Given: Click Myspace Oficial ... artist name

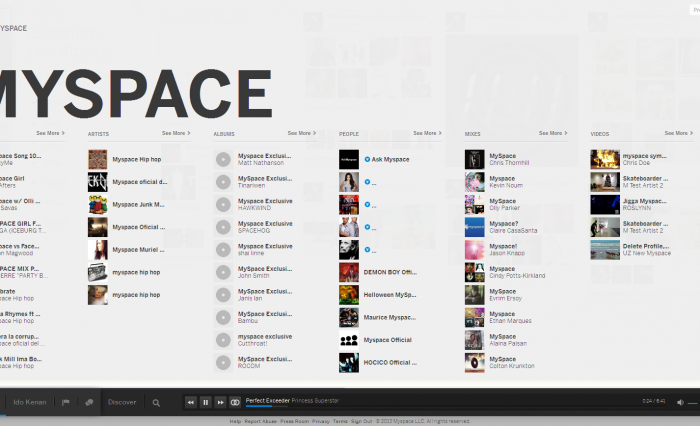Looking at the screenshot, I should [x=138, y=227].
